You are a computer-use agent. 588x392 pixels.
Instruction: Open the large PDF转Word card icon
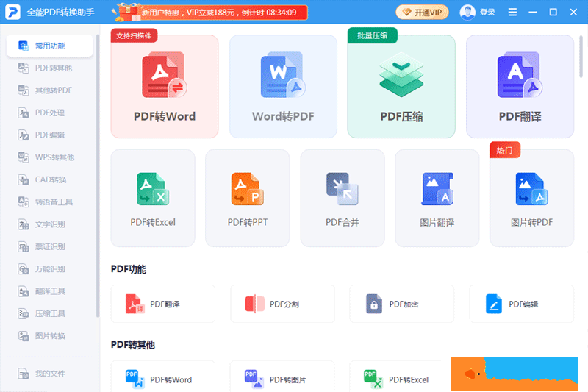click(x=164, y=74)
